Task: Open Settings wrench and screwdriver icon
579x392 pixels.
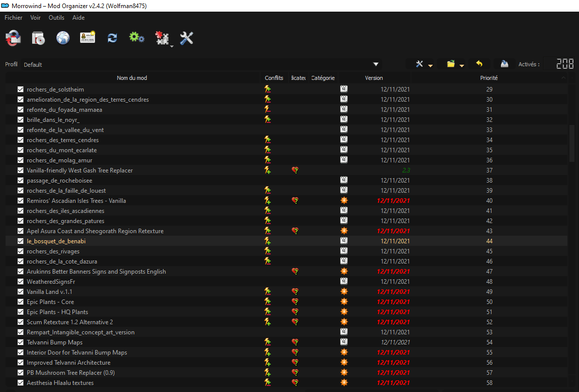Action: click(187, 38)
